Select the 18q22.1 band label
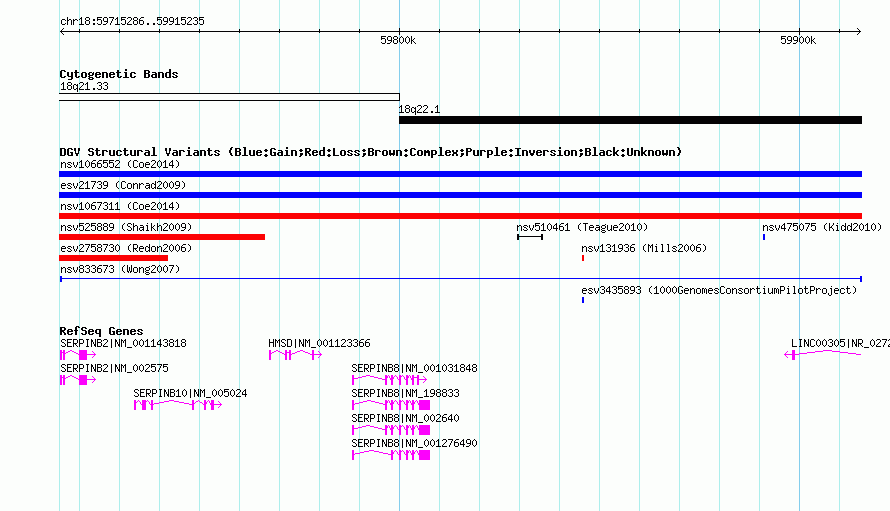890x511 pixels. 419,110
